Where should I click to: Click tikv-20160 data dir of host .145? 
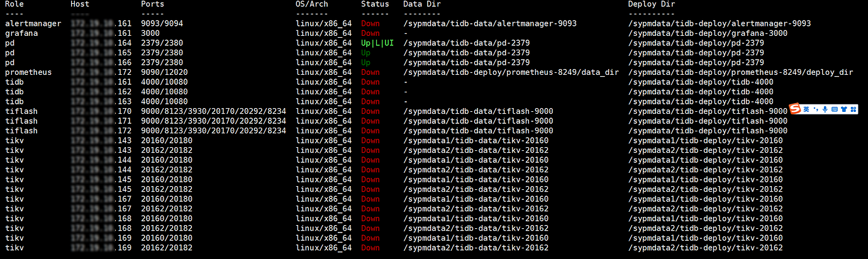476,179
